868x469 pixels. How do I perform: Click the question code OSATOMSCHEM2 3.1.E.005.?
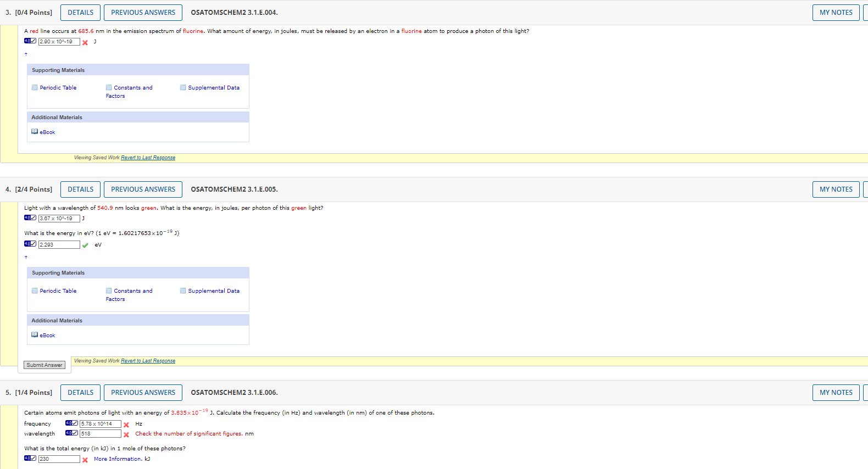pyautogui.click(x=234, y=189)
